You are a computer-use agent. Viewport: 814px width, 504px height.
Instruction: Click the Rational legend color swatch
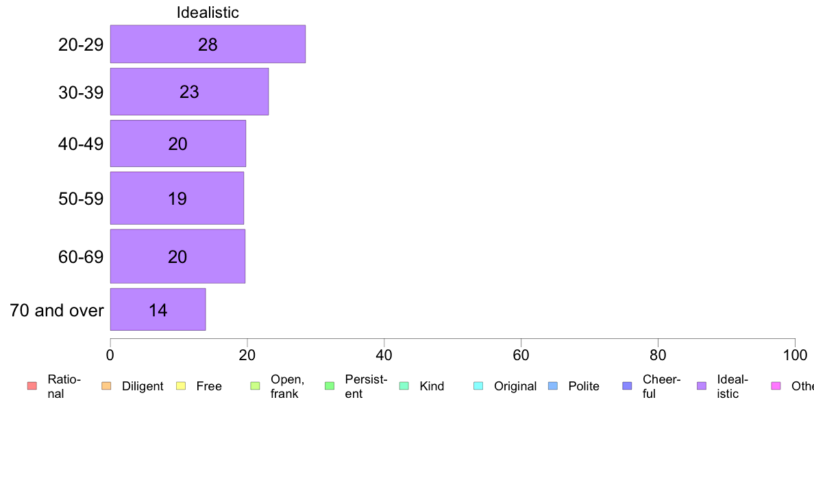tap(32, 386)
